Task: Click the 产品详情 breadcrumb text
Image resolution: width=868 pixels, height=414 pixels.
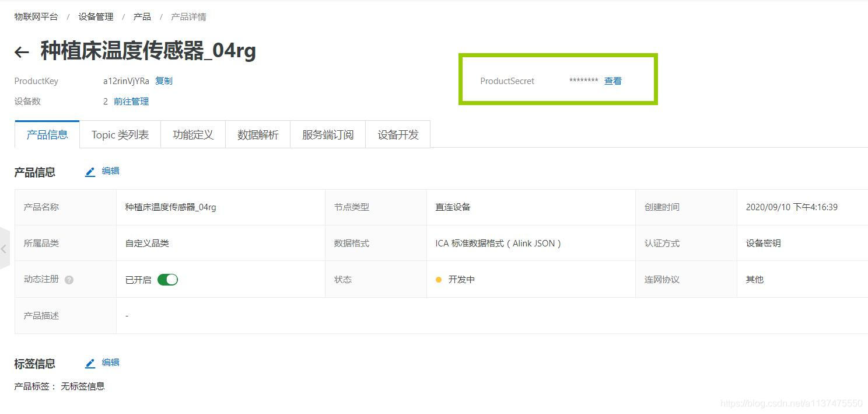Action: point(188,17)
